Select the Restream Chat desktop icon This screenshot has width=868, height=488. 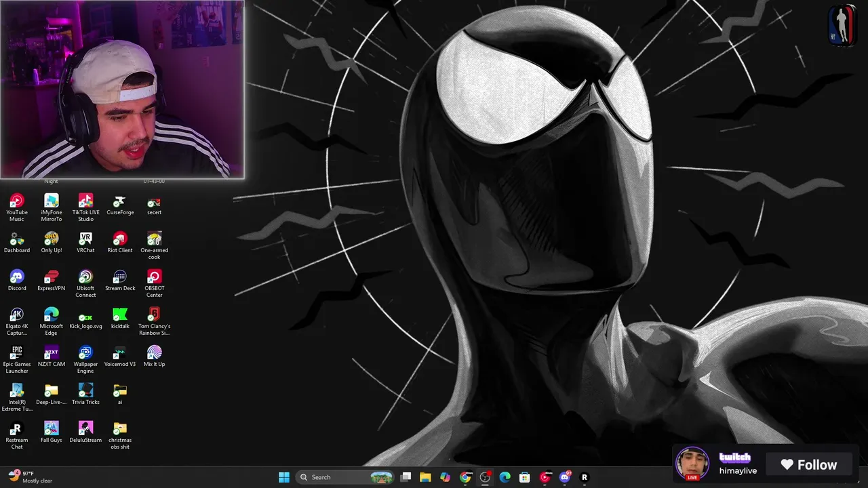tap(17, 436)
